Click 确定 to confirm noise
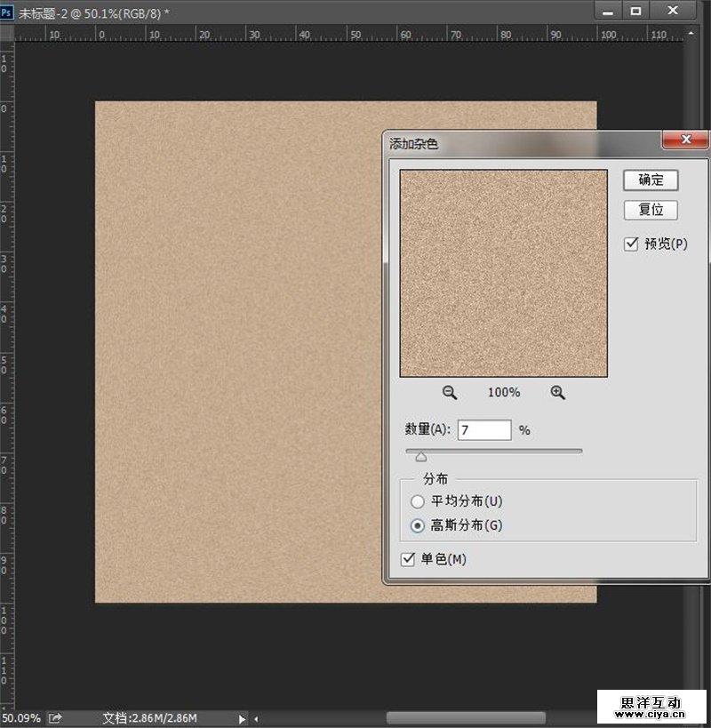This screenshot has width=711, height=728. (651, 180)
